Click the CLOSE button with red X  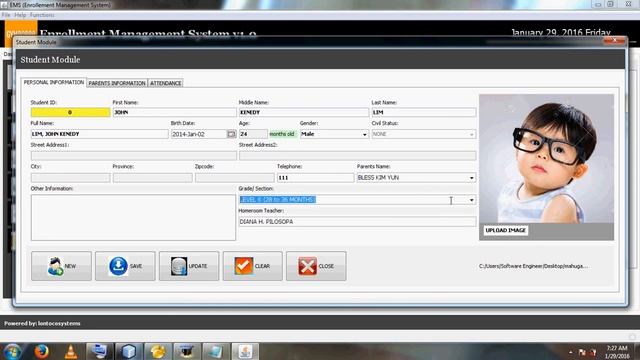pyautogui.click(x=316, y=266)
